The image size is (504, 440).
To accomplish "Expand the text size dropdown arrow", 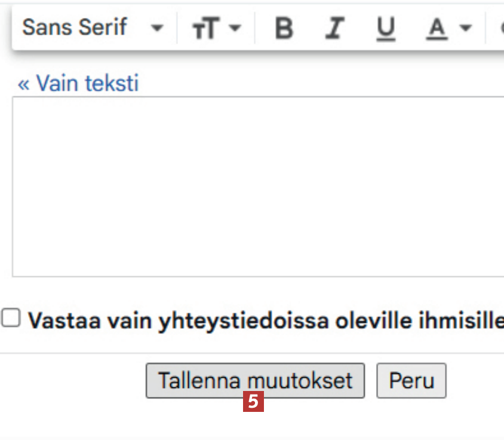I will [x=235, y=27].
